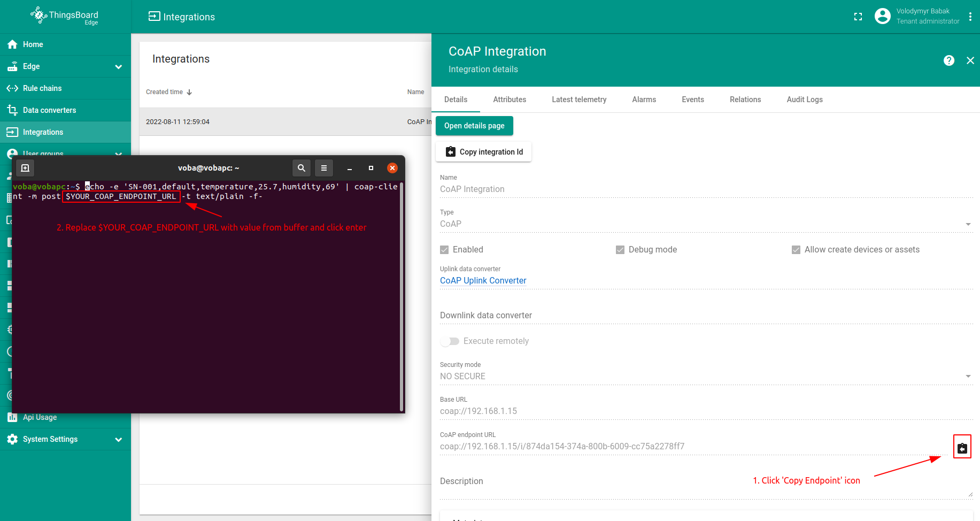This screenshot has width=980, height=521.
Task: Switch to the Attributes tab
Action: pyautogui.click(x=510, y=99)
